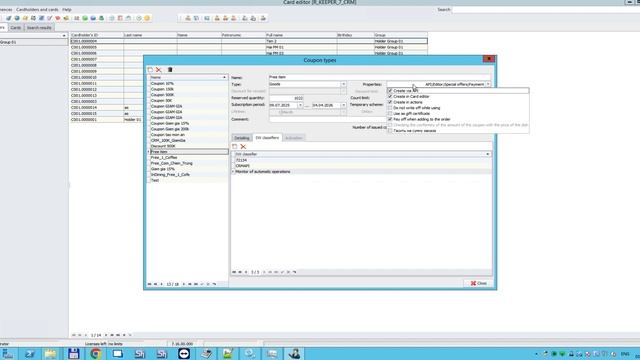Viewport: 640px width, 360px height.
Task: Check the last Cyrillic-labeled property checkbox
Action: 390,131
